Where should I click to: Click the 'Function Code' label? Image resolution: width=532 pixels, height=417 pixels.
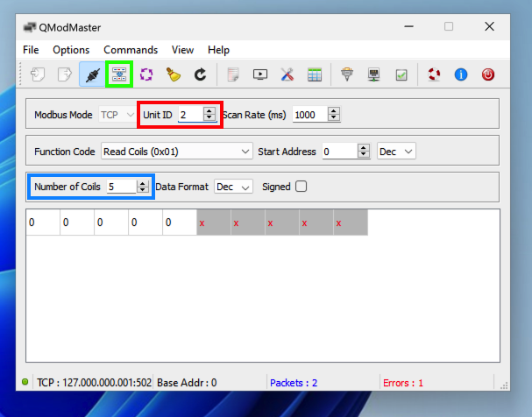65,152
